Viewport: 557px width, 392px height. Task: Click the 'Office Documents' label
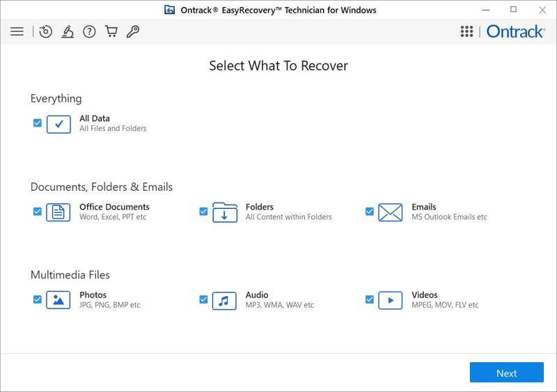pyautogui.click(x=114, y=207)
